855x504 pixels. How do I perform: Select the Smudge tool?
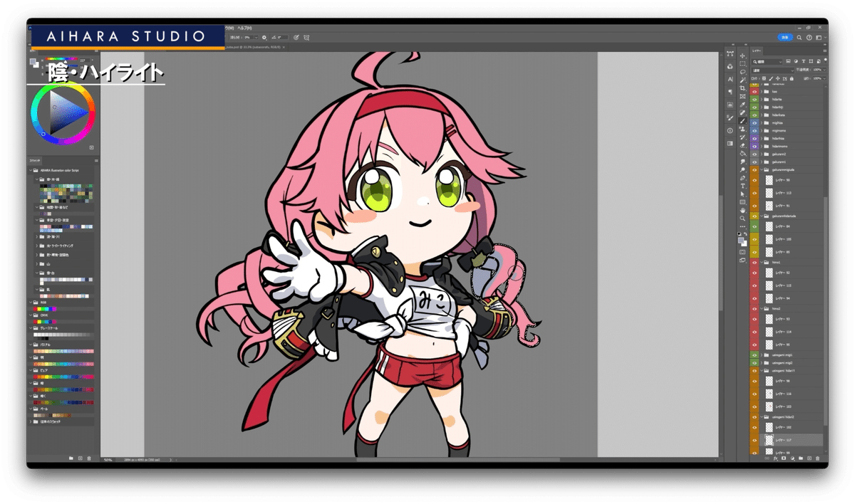(x=742, y=162)
